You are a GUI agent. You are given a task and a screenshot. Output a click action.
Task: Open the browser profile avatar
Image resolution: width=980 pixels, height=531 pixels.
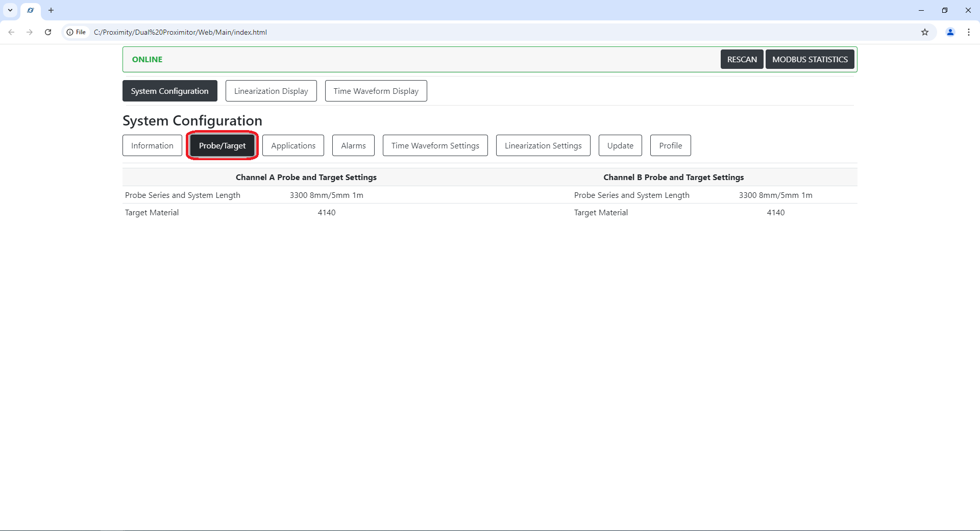(x=950, y=32)
